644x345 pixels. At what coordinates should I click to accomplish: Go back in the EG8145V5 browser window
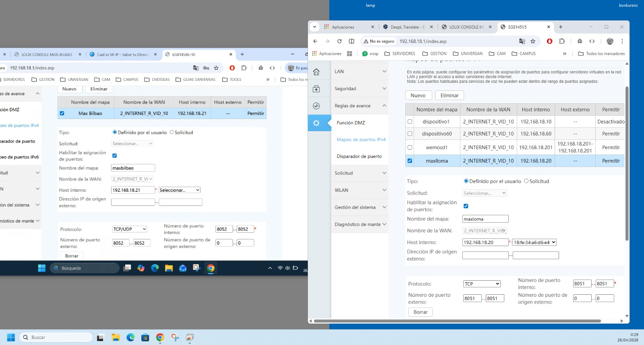(x=315, y=41)
